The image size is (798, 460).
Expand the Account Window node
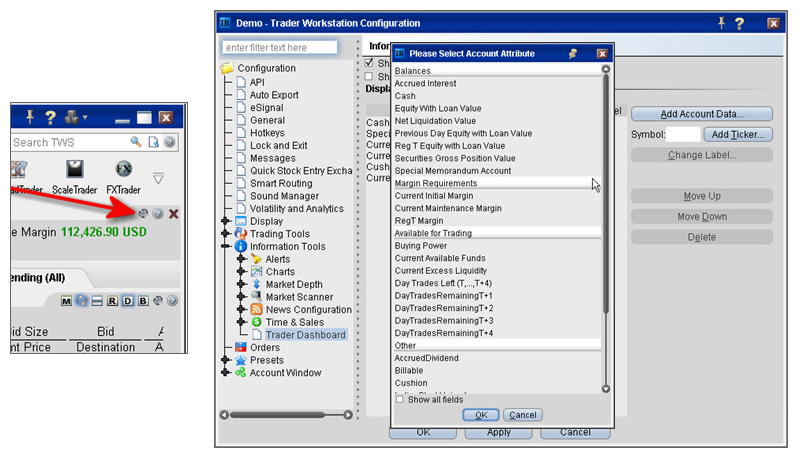[225, 372]
